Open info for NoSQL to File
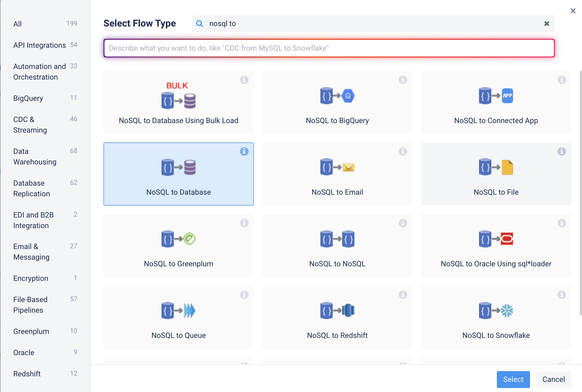The width and height of the screenshot is (582, 392). click(562, 151)
